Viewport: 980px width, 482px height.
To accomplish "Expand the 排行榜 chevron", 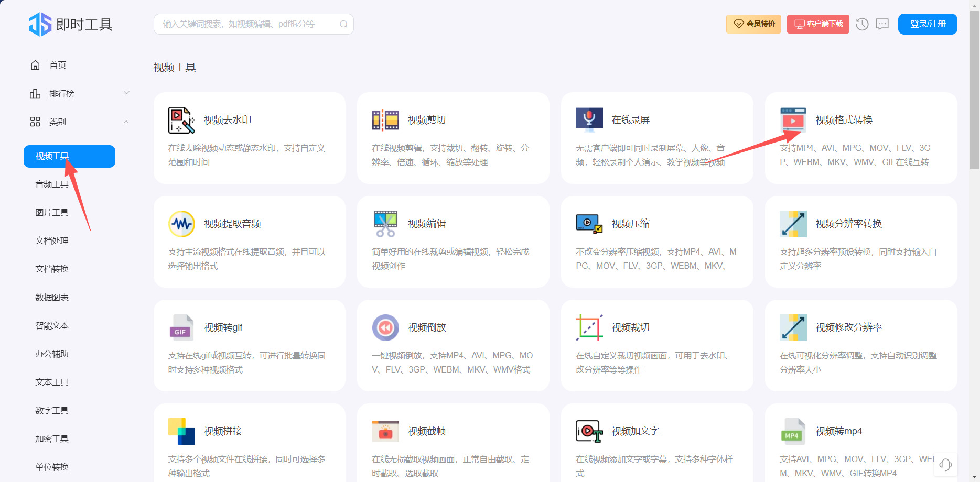I will click(126, 93).
